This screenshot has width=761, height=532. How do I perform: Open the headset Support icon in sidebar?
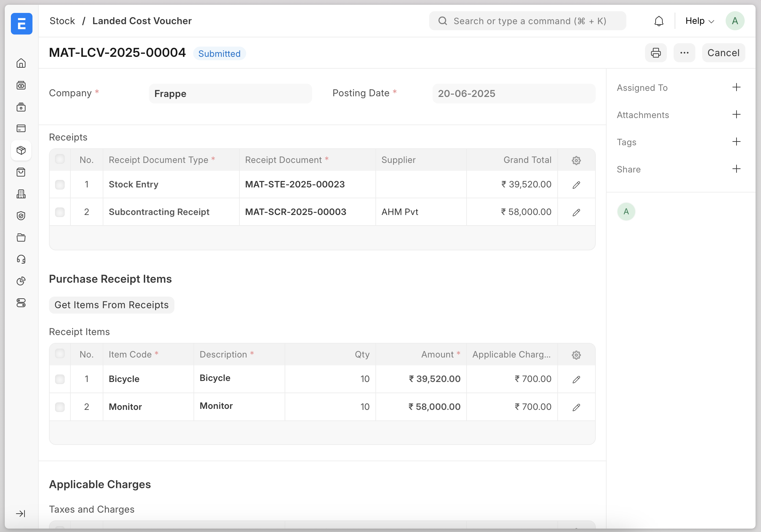(21, 259)
